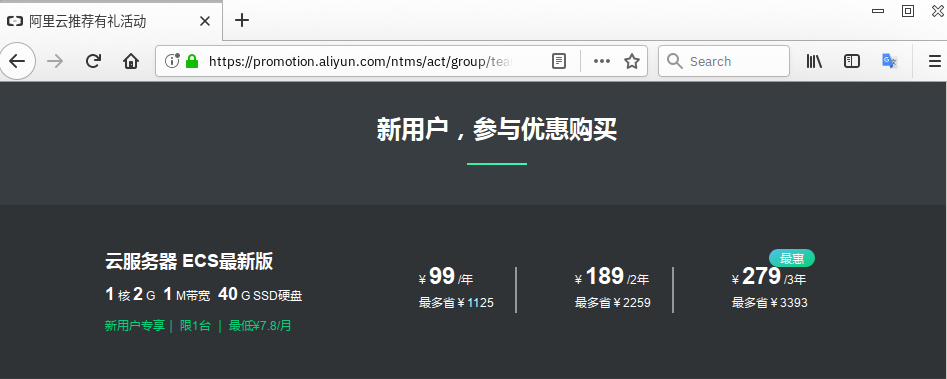947x379 pixels.
Task: Choose the ¥279 /3年 price option
Action: [x=769, y=277]
